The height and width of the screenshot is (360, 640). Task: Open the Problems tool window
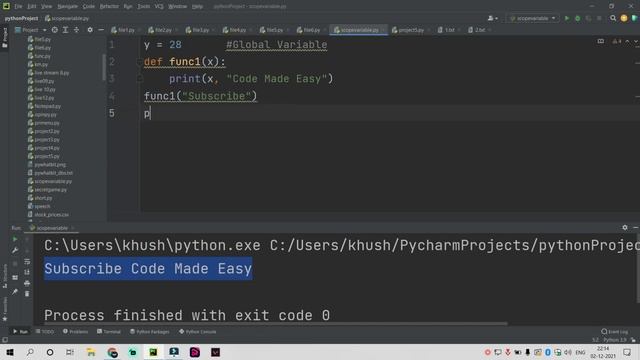click(x=76, y=331)
